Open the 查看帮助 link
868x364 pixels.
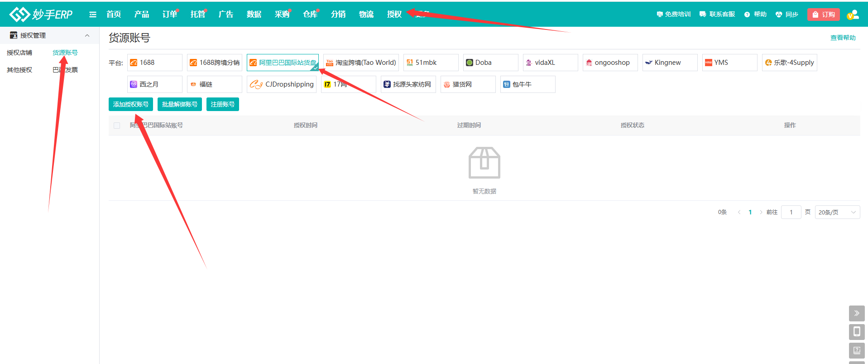[x=843, y=38]
